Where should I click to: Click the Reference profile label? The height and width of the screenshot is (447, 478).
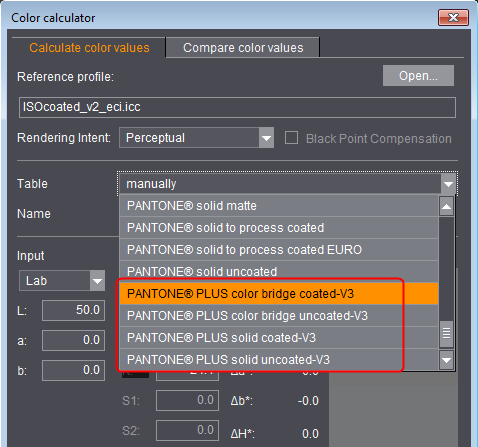(x=65, y=77)
